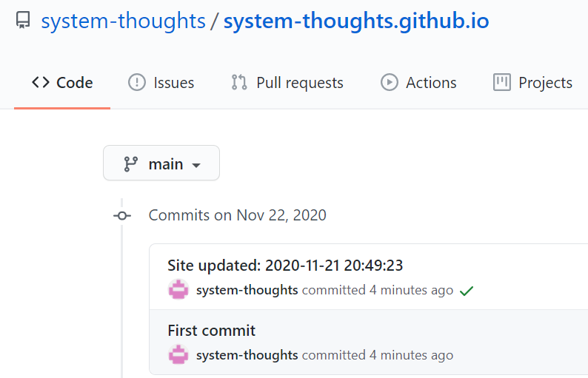Switch to the Issues tab
Viewport: 588px width, 378px height.
(x=161, y=82)
